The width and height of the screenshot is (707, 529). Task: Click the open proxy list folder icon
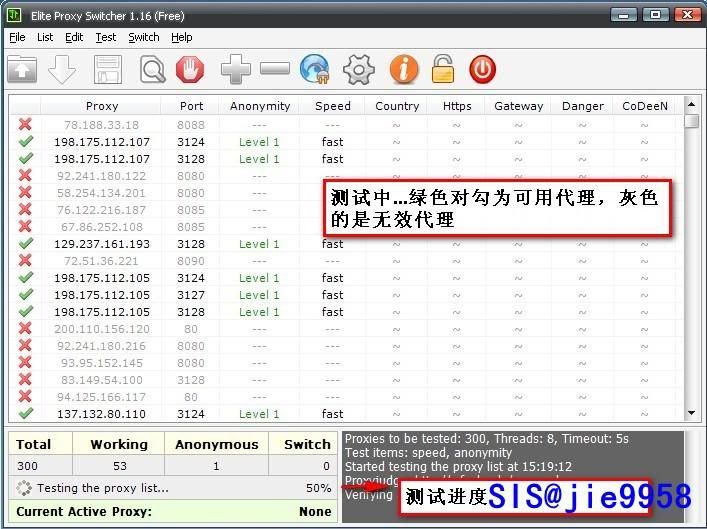tap(22, 69)
